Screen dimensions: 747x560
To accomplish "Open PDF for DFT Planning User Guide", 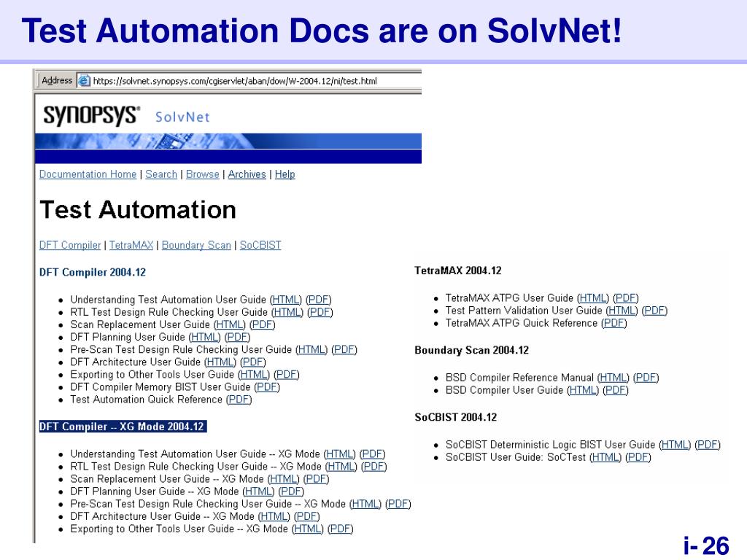I will tap(238, 337).
